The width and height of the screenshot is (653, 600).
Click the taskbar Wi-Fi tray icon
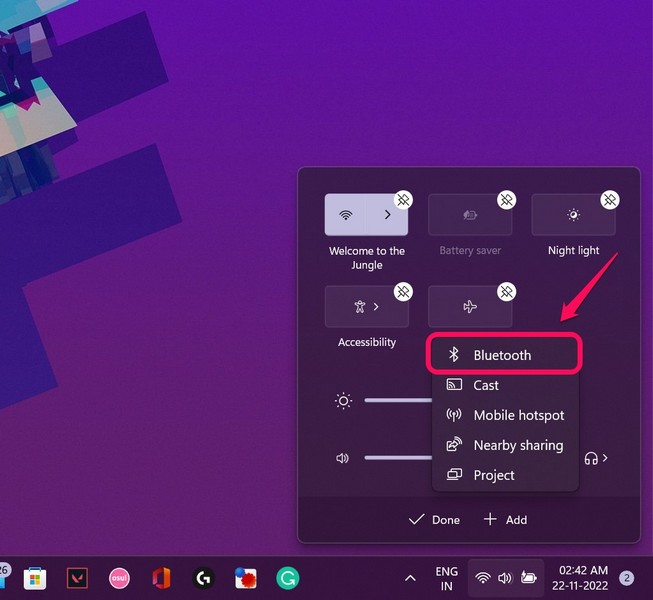point(483,578)
